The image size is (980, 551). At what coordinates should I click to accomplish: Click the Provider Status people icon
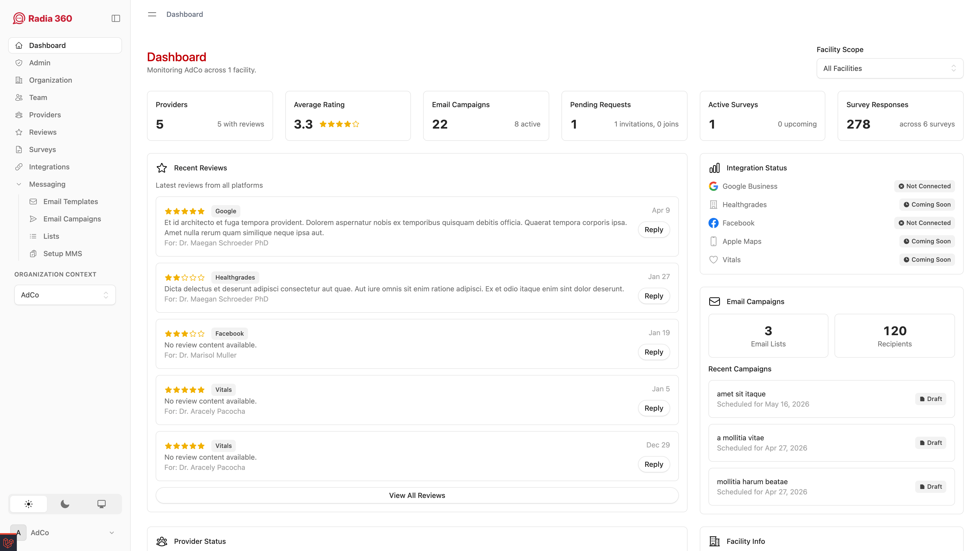[x=162, y=541]
